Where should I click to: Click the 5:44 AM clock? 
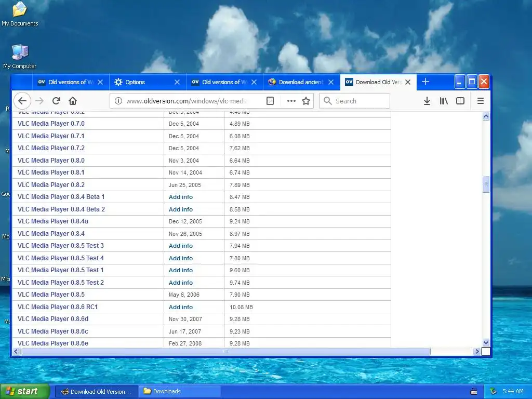[x=513, y=391]
